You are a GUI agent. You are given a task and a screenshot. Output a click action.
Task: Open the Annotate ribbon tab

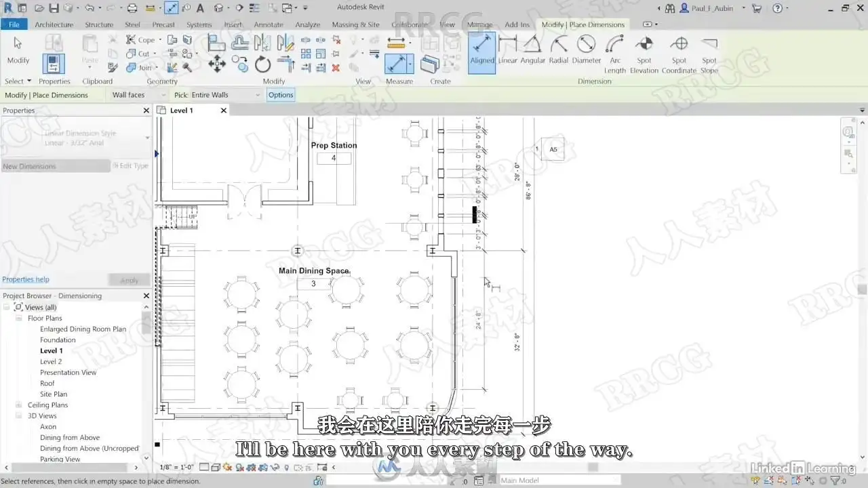[269, 24]
